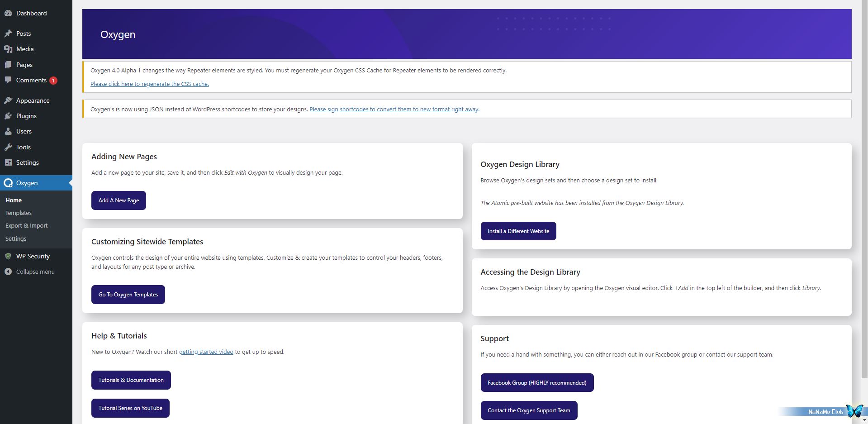Click the Pages icon in sidebar
Screen dimensions: 868x424
click(x=8, y=65)
